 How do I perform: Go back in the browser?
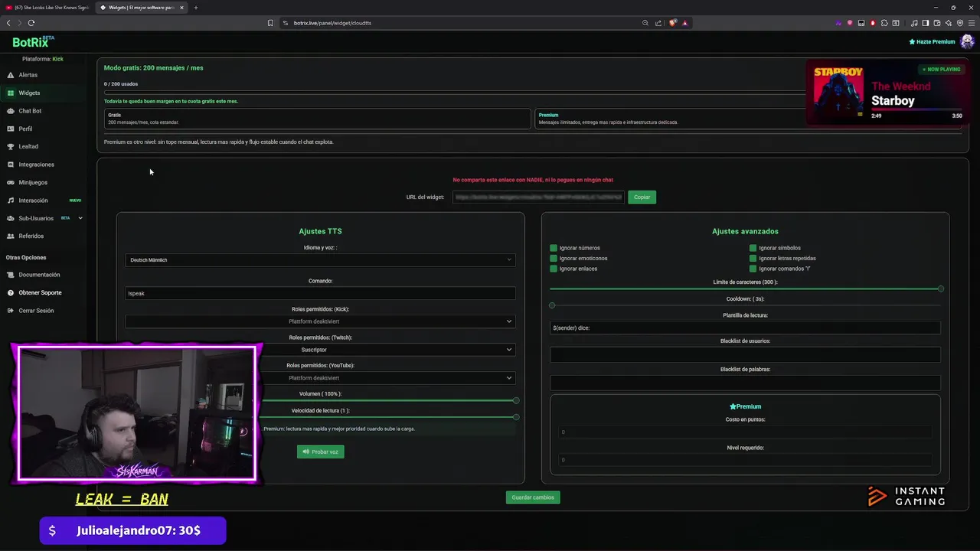pos(8,23)
